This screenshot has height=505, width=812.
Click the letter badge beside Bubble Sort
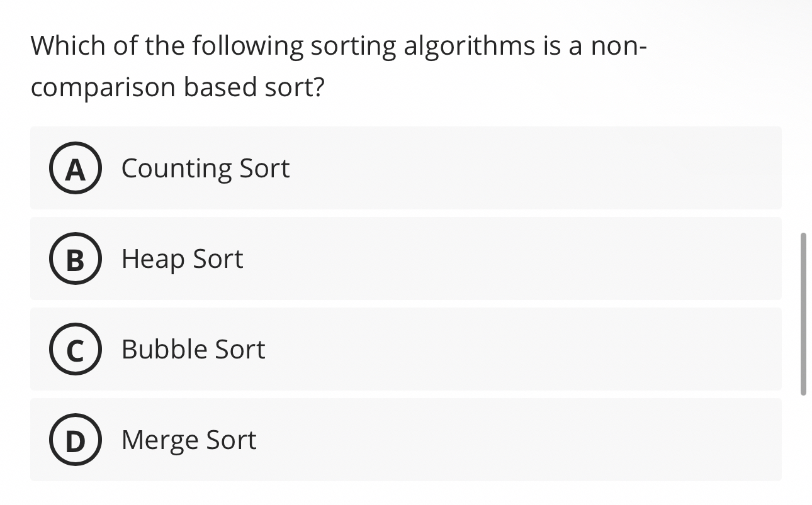[75, 349]
